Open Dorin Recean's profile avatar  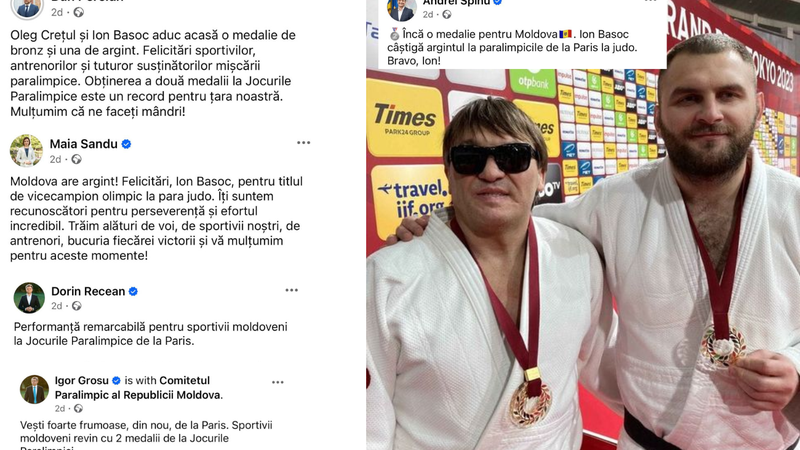coord(29,298)
